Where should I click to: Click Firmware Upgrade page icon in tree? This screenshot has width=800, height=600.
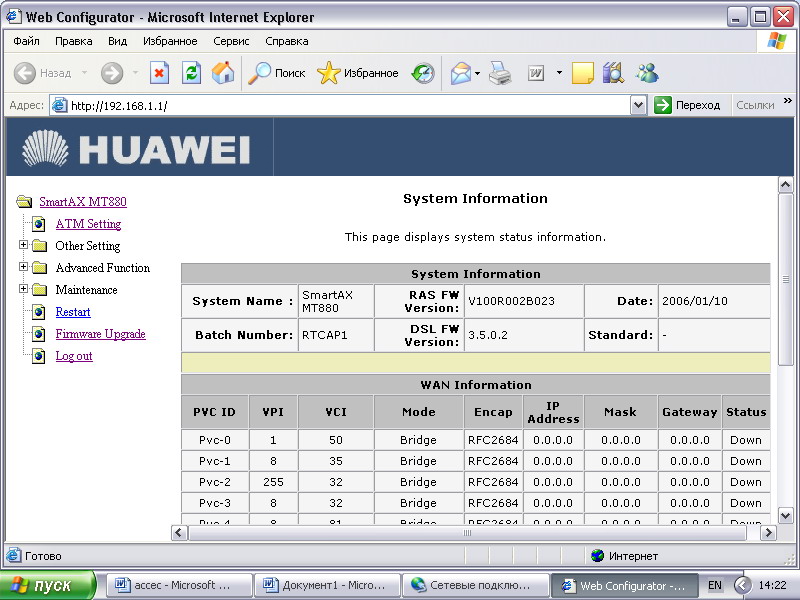click(38, 334)
